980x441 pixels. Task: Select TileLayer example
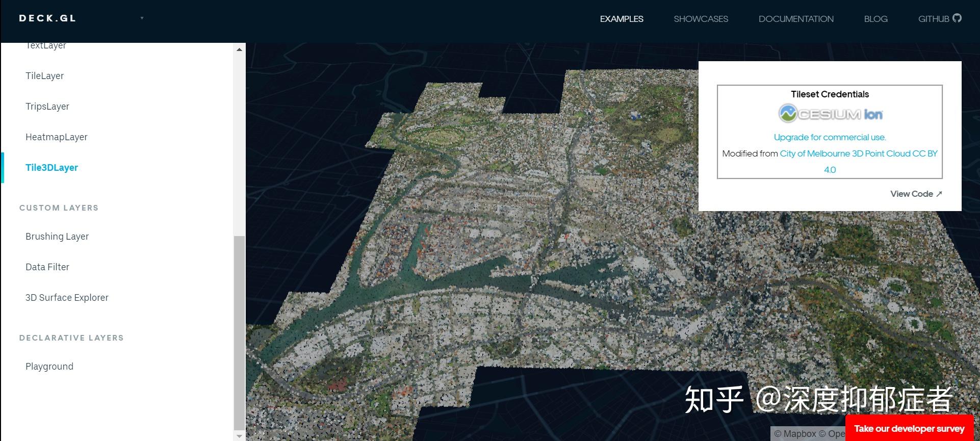(x=45, y=76)
